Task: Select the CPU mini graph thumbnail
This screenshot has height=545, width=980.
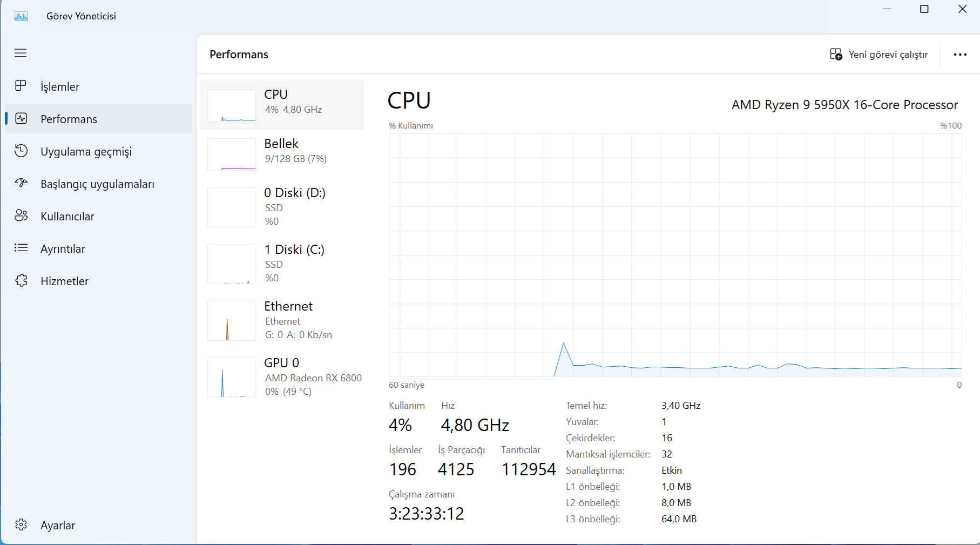Action: click(x=232, y=105)
